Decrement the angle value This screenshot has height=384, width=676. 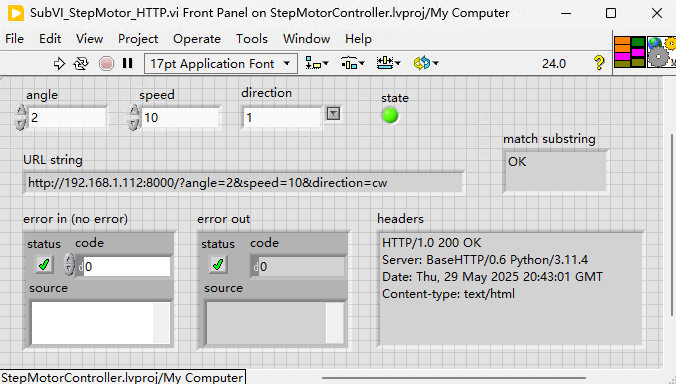click(20, 124)
